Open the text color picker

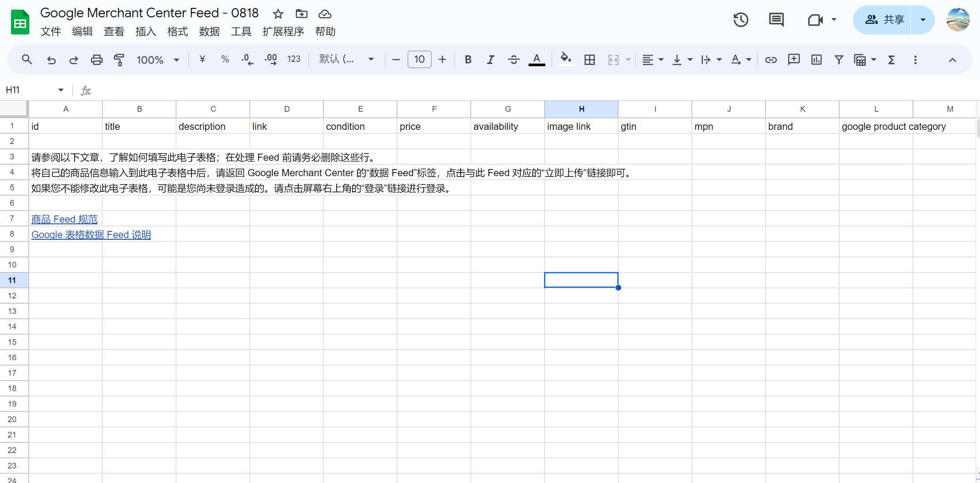click(x=537, y=60)
